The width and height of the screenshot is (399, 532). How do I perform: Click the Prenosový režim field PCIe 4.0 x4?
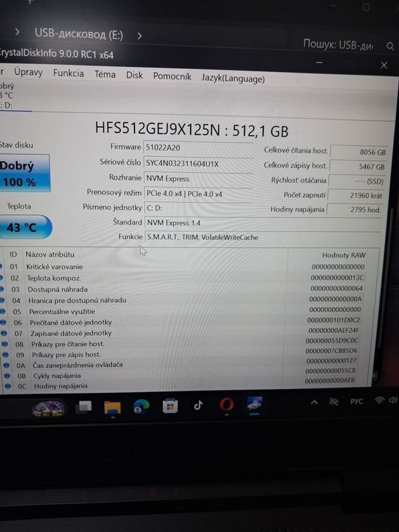[x=198, y=194]
